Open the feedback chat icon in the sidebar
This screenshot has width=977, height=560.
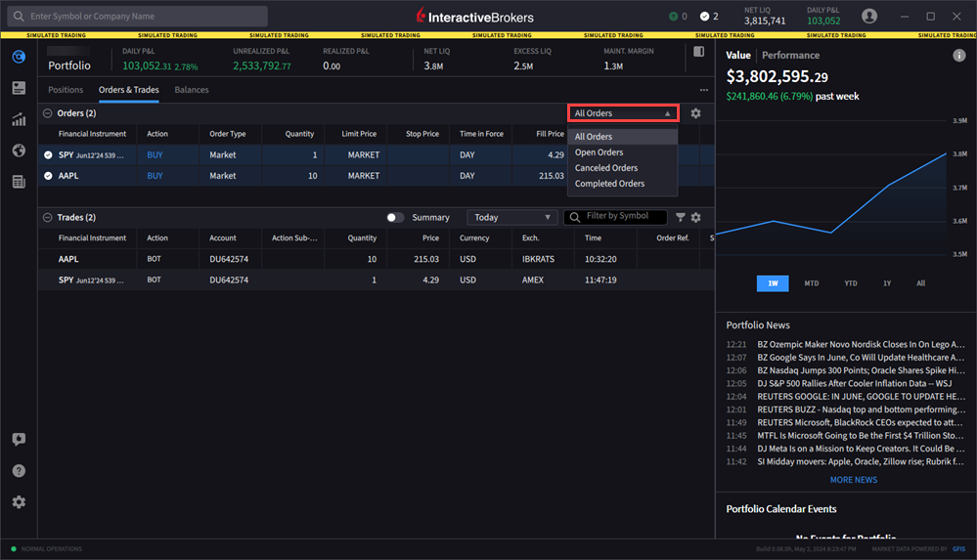19,439
